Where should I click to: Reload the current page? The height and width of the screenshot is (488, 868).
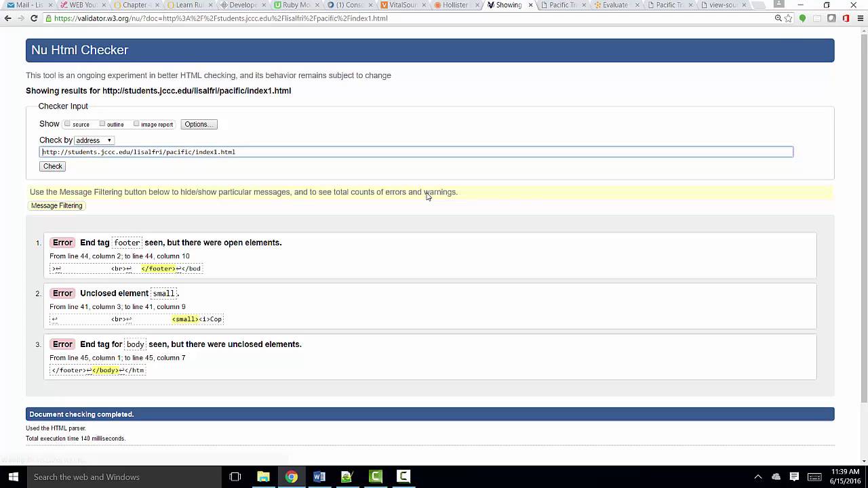(34, 18)
